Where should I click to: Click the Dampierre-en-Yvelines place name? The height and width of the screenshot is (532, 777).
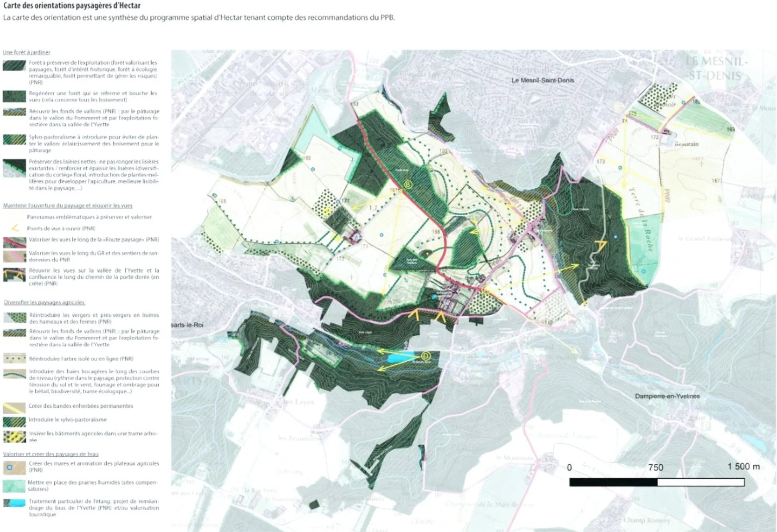(x=667, y=396)
